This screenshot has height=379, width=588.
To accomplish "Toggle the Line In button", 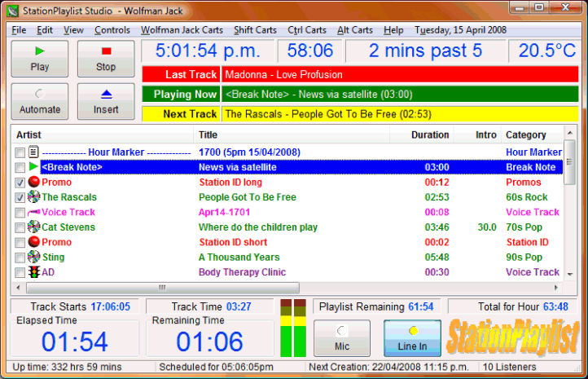I will click(x=412, y=337).
